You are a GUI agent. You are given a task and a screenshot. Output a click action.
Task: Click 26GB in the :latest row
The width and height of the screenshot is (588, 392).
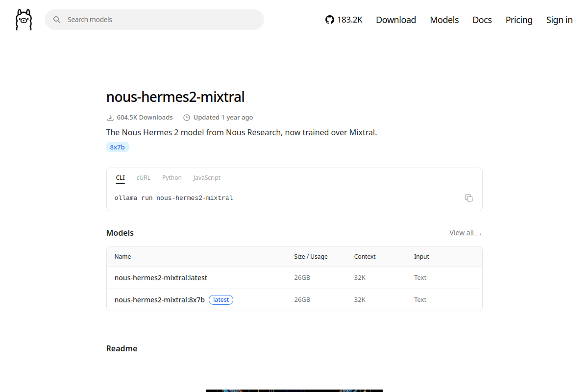(302, 278)
